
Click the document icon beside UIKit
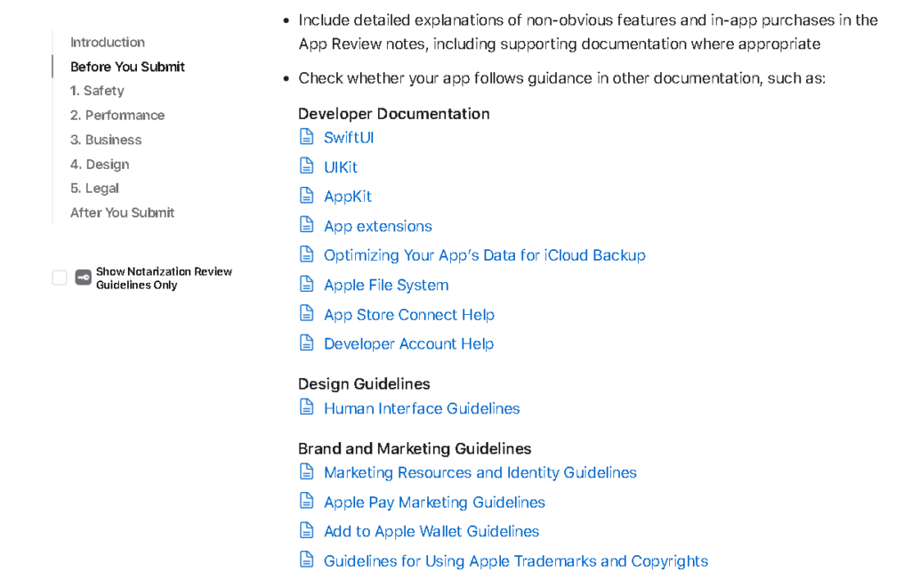[x=306, y=166]
